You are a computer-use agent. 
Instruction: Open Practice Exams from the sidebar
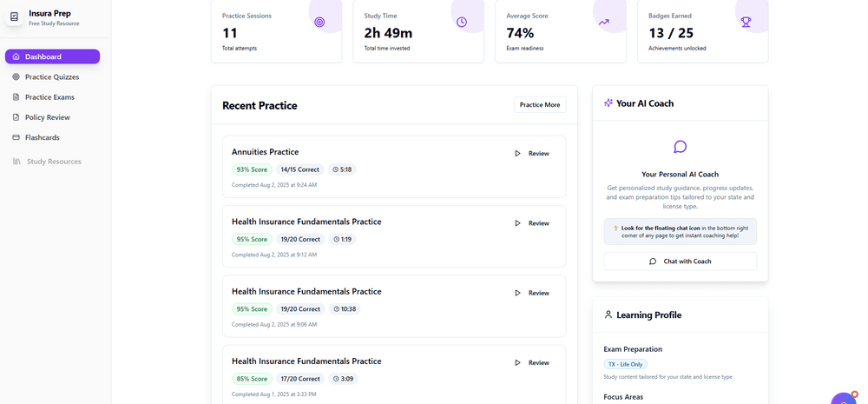tap(49, 97)
